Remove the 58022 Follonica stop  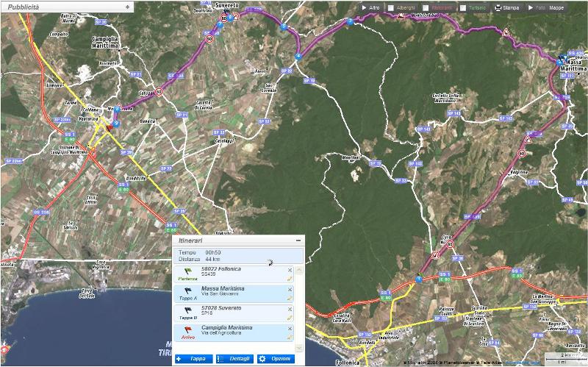[290, 270]
